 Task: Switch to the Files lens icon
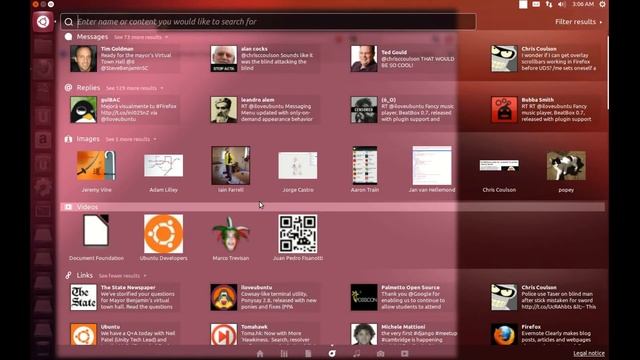point(308,353)
